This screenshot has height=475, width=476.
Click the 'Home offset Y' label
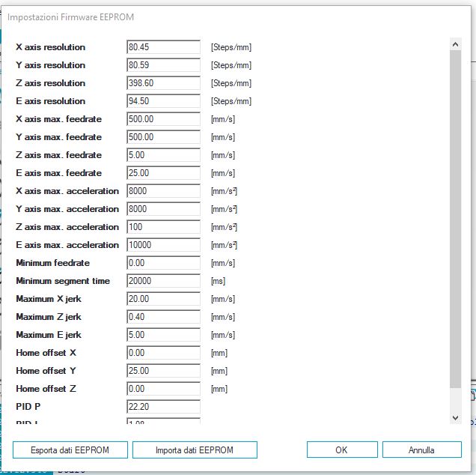[x=46, y=370]
